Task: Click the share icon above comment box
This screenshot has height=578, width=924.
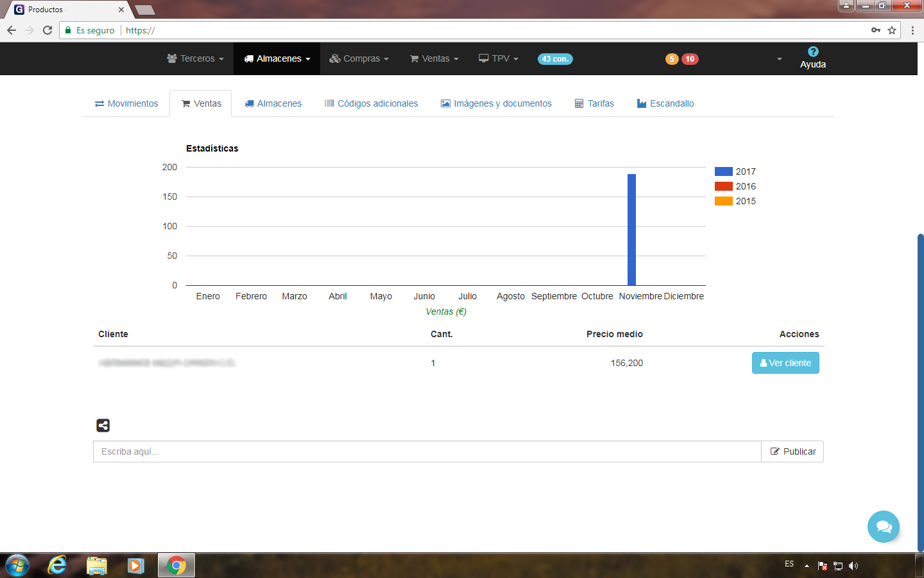Action: click(x=103, y=425)
